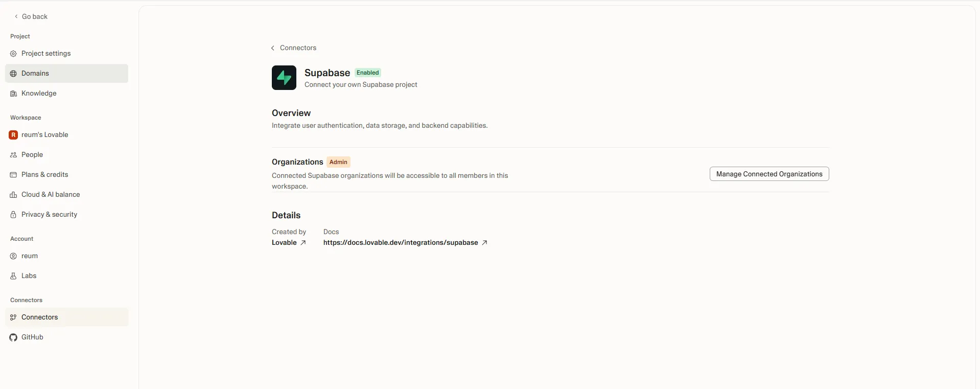Open the GitHub connector page

66,337
